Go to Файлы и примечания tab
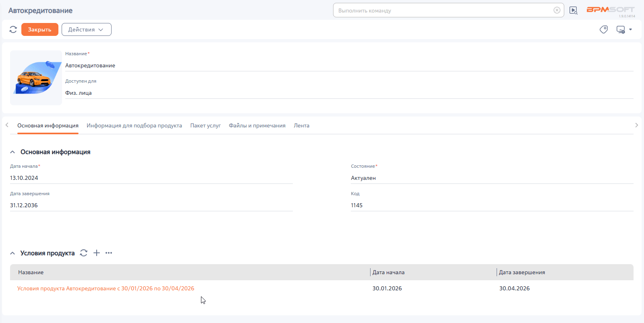 coord(257,125)
